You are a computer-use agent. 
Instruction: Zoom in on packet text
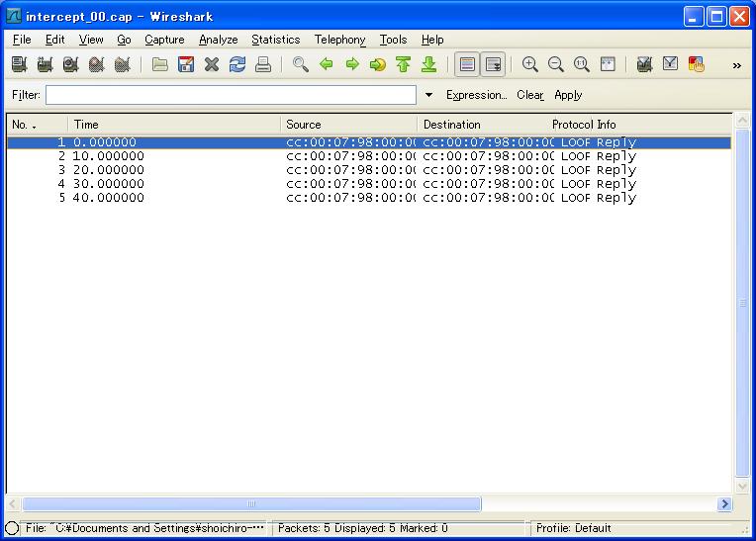tap(529, 64)
